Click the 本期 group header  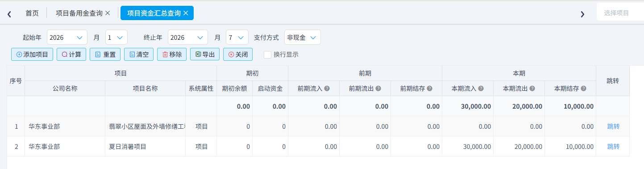519,73
